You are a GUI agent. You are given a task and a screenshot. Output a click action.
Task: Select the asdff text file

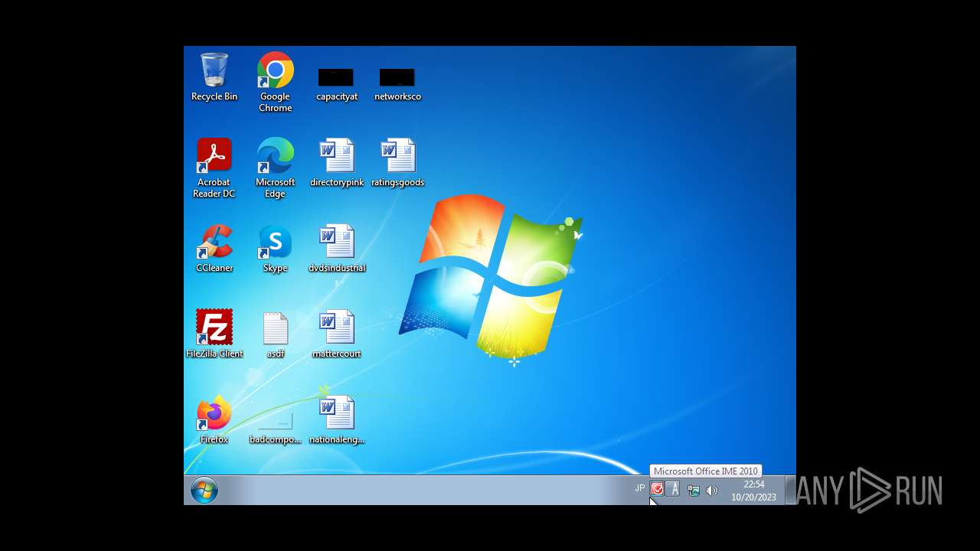coord(276,334)
